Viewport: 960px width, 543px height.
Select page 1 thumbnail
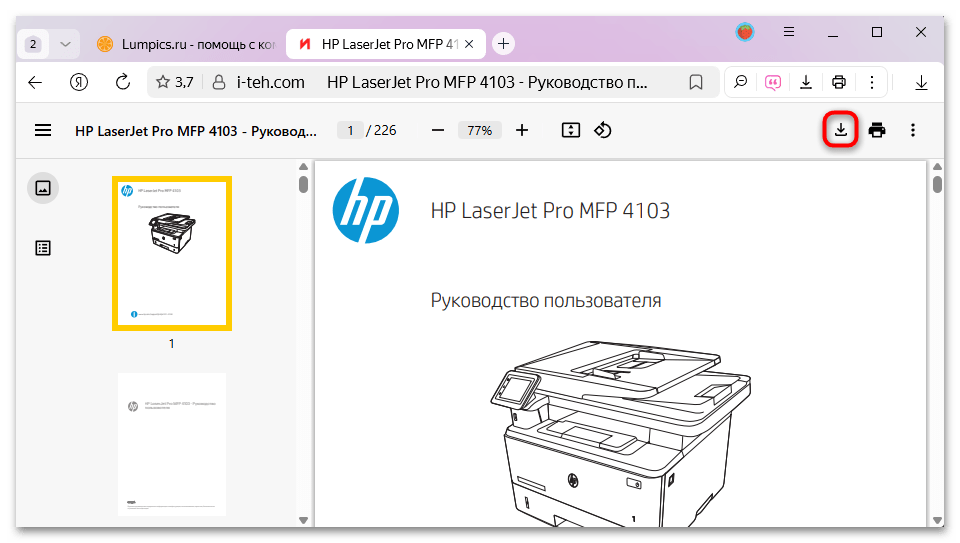(172, 253)
